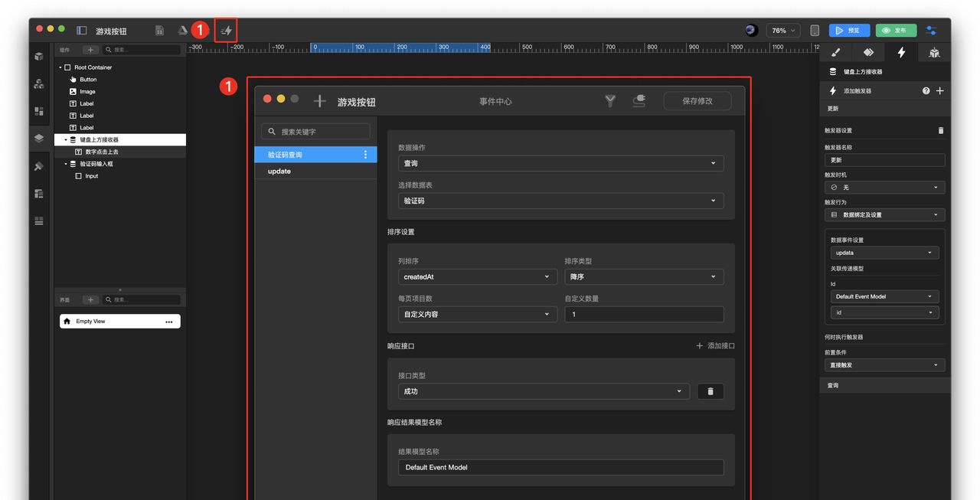This screenshot has width=980, height=500.
Task: Click the document icon in the top toolbar
Action: [x=159, y=30]
